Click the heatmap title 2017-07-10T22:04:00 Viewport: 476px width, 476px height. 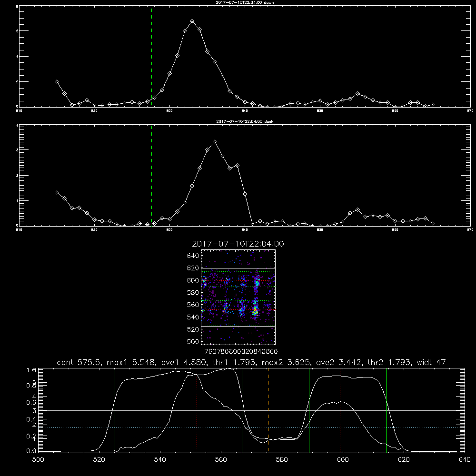[x=238, y=244]
